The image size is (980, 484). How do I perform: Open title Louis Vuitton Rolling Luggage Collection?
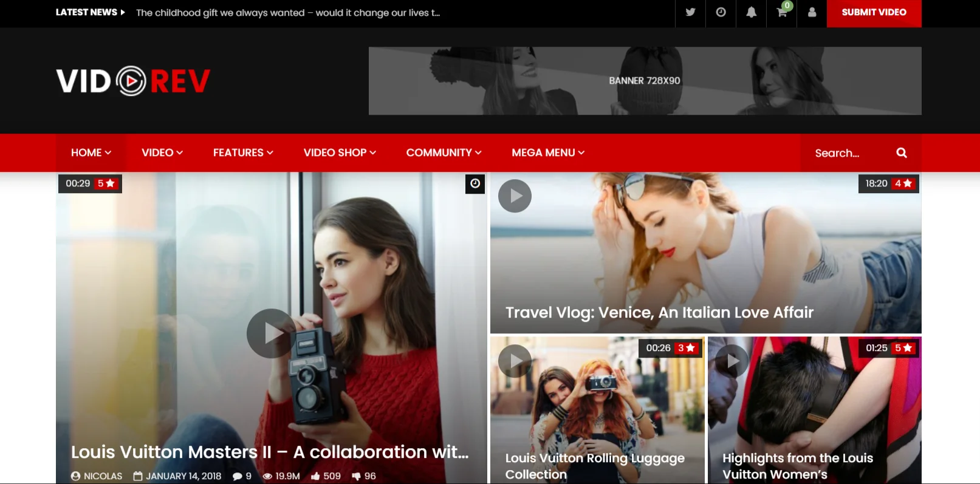pos(595,466)
